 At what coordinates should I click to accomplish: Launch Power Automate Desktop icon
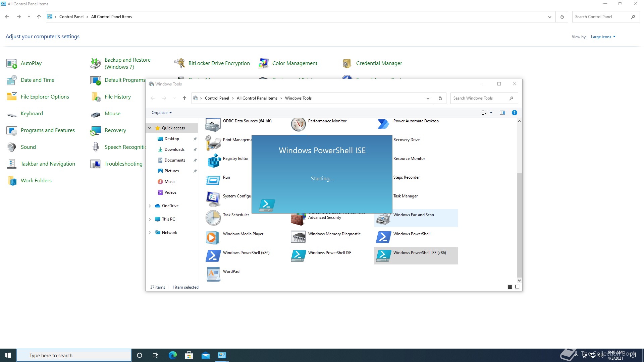point(383,124)
